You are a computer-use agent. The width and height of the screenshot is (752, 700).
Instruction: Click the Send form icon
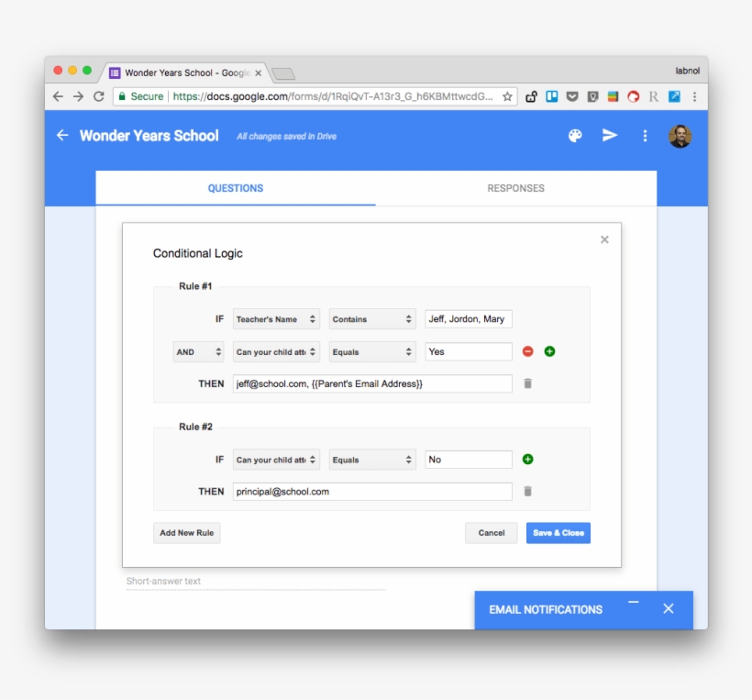(x=609, y=135)
